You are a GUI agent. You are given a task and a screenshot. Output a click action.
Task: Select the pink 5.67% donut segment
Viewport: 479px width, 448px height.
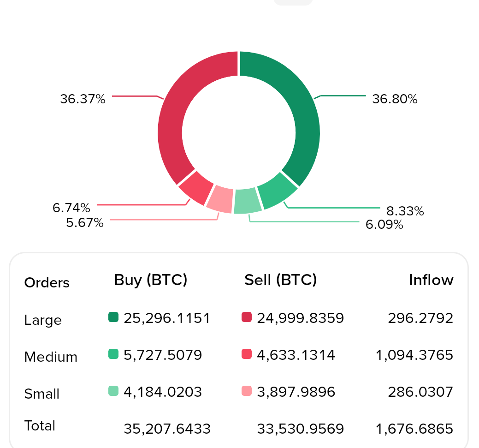(220, 200)
